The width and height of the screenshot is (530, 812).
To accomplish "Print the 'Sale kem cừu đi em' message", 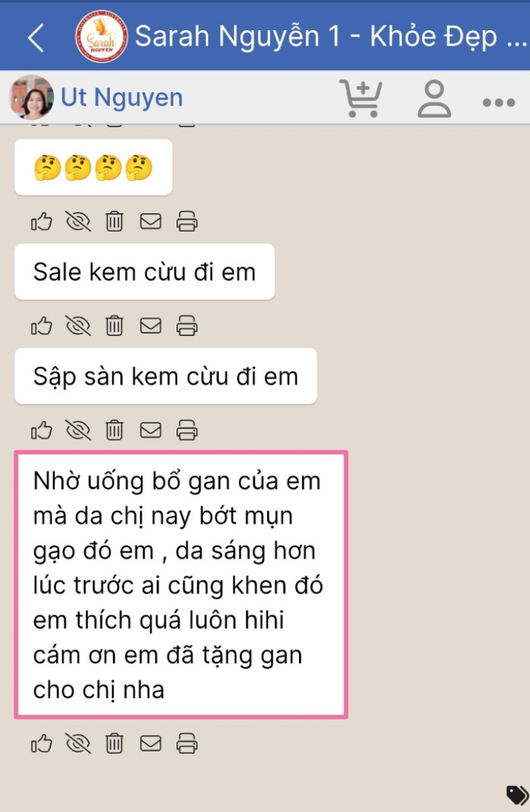I will pos(187,326).
